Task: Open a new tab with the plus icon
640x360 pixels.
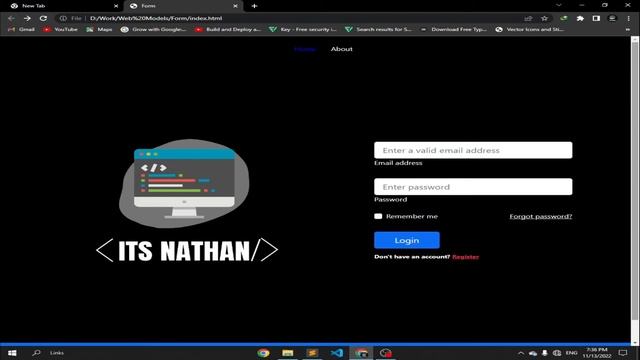Action: 254,6
